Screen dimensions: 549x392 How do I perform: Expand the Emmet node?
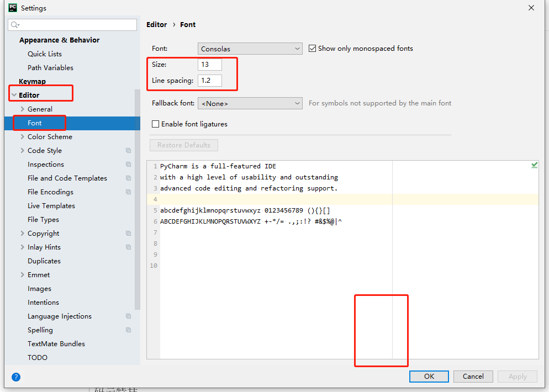23,275
